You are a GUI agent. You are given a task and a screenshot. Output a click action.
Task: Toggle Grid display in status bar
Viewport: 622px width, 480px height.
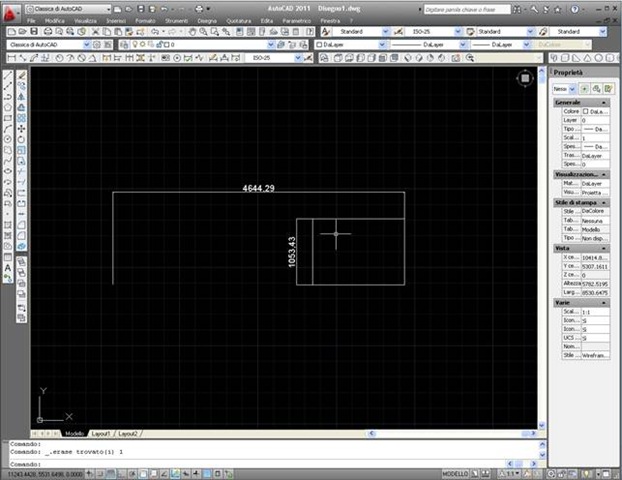click(x=111, y=474)
